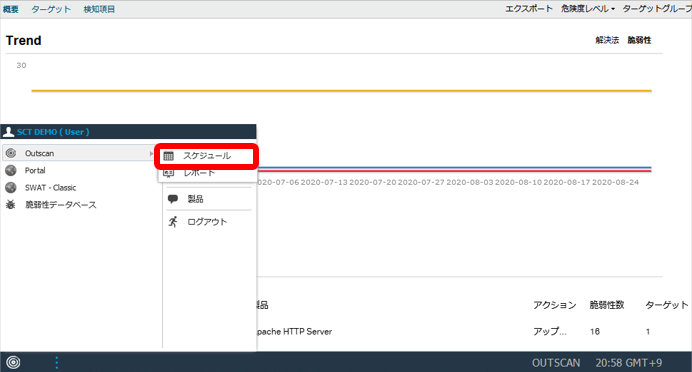This screenshot has height=372, width=692.
Task: Click the user silhouette icon beside SCT DEMO
Action: 8,132
